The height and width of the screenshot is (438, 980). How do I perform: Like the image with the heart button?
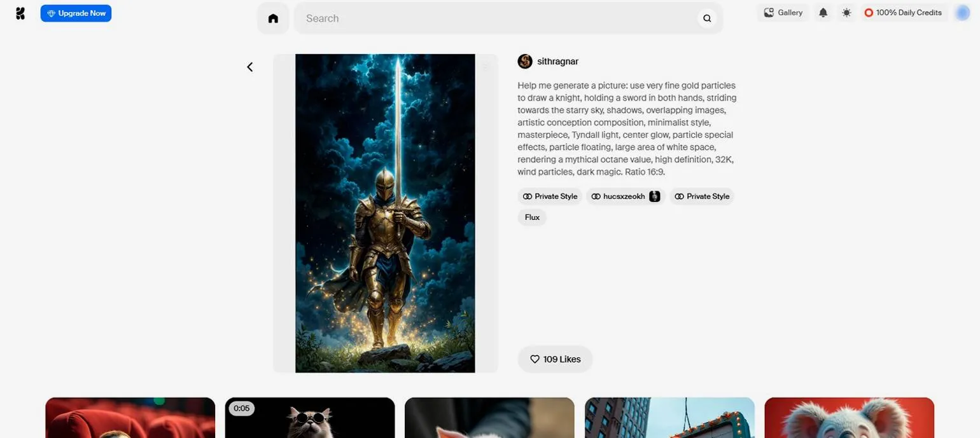(555, 359)
